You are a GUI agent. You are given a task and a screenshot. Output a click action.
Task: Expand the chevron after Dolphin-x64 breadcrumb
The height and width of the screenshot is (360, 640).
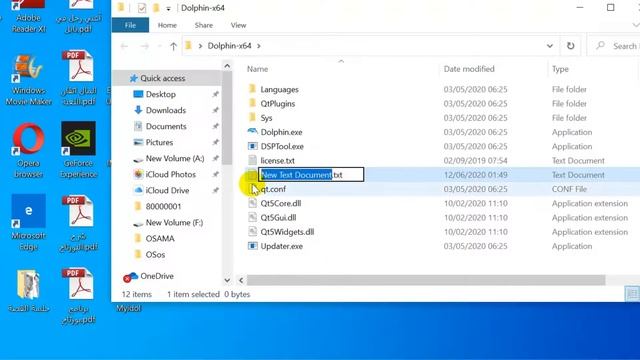tap(259, 46)
